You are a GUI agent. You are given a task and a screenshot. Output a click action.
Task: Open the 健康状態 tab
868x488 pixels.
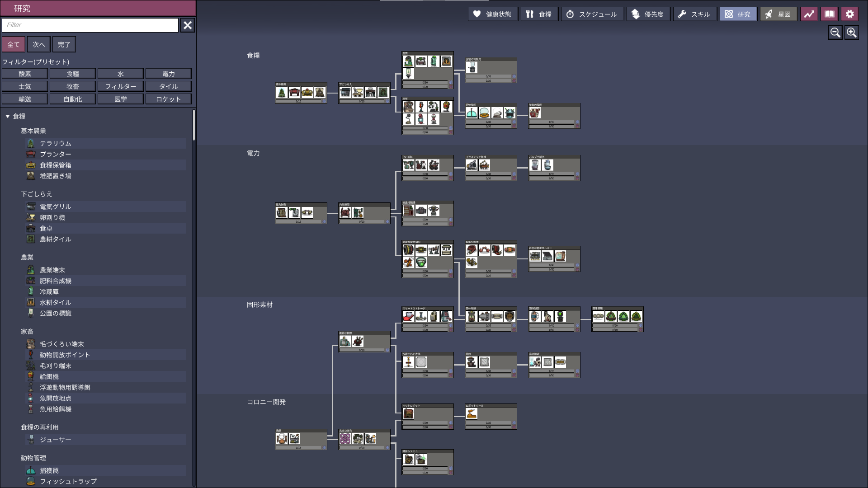click(493, 14)
